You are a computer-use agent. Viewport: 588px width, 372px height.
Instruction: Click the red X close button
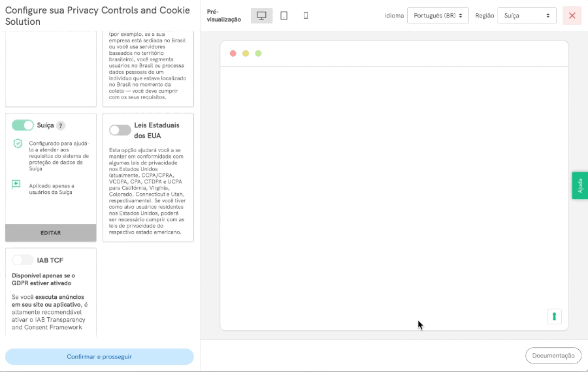pyautogui.click(x=572, y=16)
